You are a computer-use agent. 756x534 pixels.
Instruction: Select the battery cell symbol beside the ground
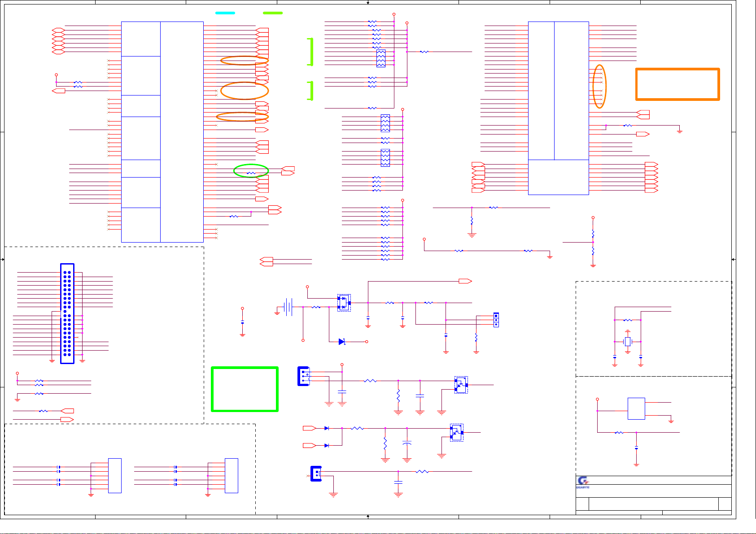pos(288,307)
